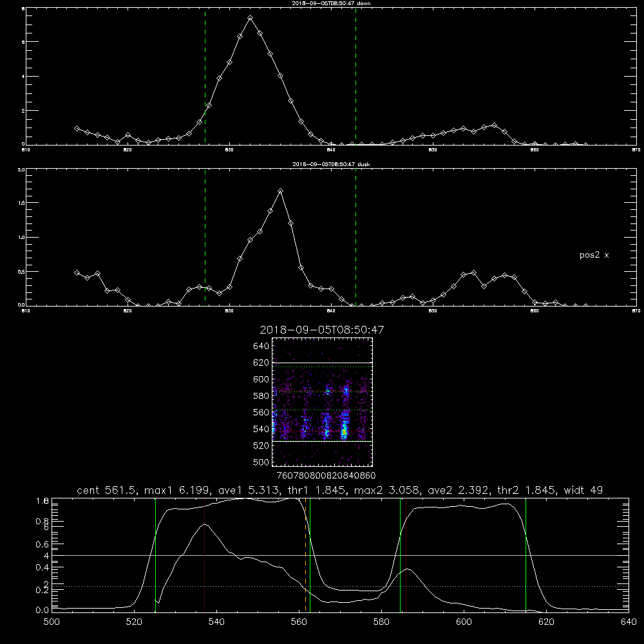644x644 pixels.
Task: Click the bottom plot x-axis label 520
Action: (134, 621)
